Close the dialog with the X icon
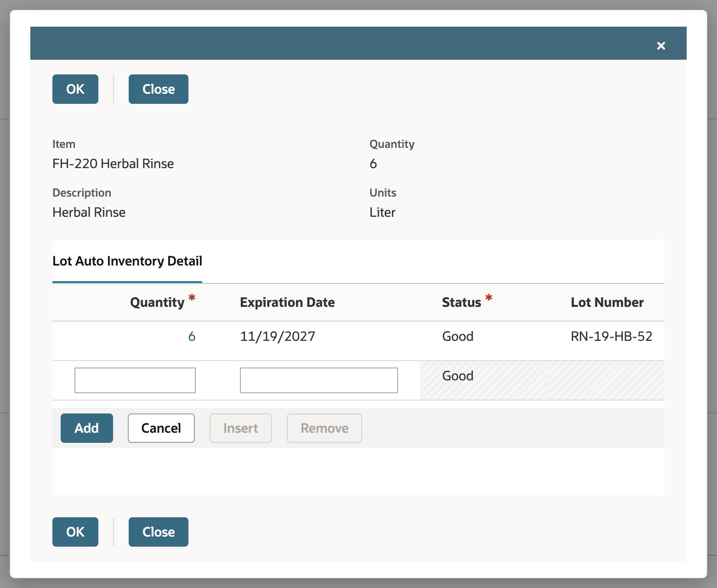Viewport: 717px width, 588px height. click(661, 45)
